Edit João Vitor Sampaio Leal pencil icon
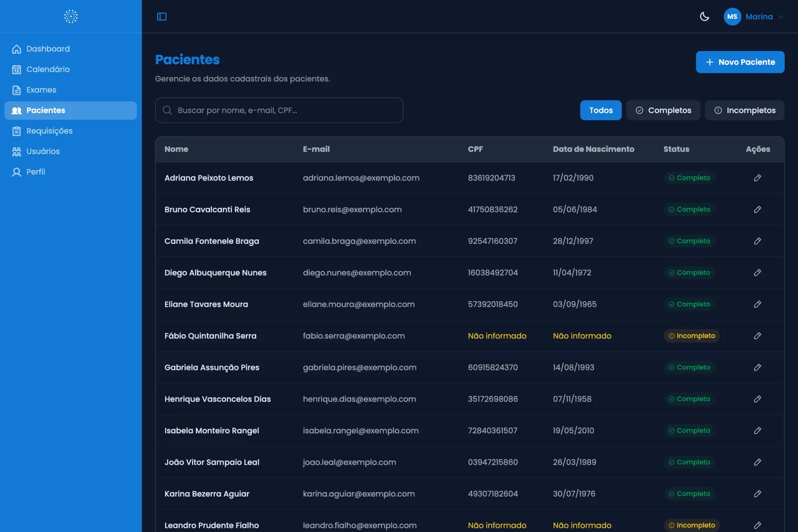The width and height of the screenshot is (798, 532). pos(757,462)
